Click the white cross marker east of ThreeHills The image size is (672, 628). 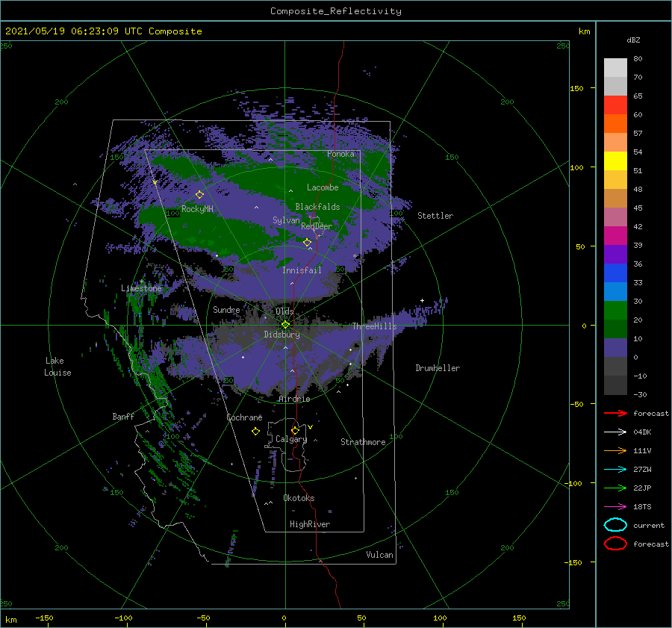point(422,300)
